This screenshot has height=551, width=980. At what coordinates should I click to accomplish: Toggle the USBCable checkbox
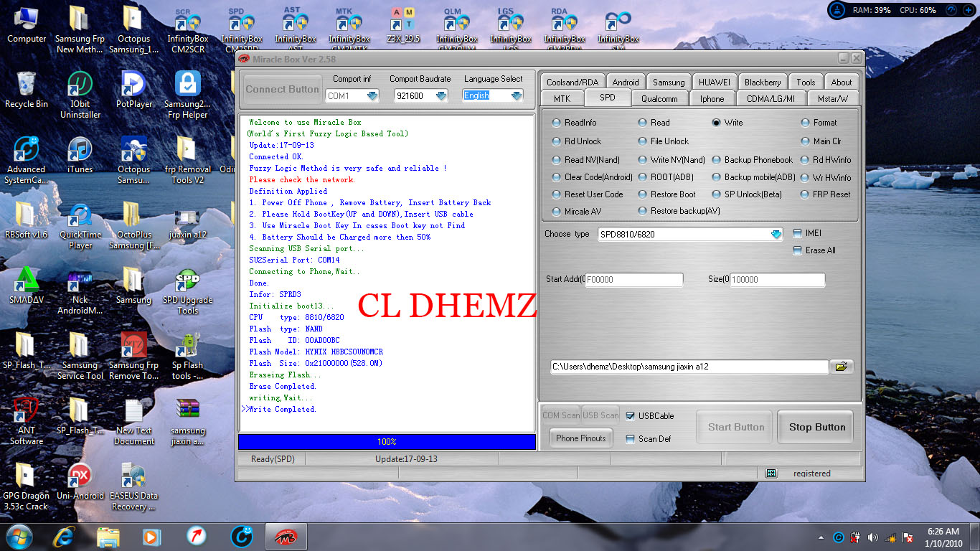pyautogui.click(x=631, y=416)
